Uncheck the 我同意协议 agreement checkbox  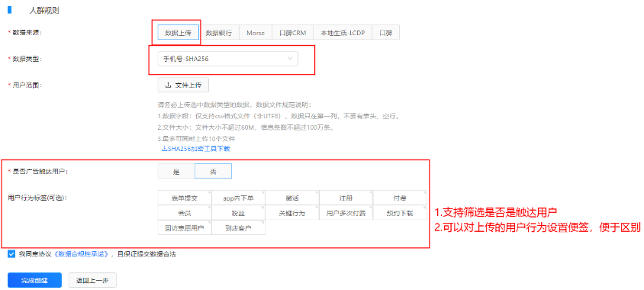(11, 254)
